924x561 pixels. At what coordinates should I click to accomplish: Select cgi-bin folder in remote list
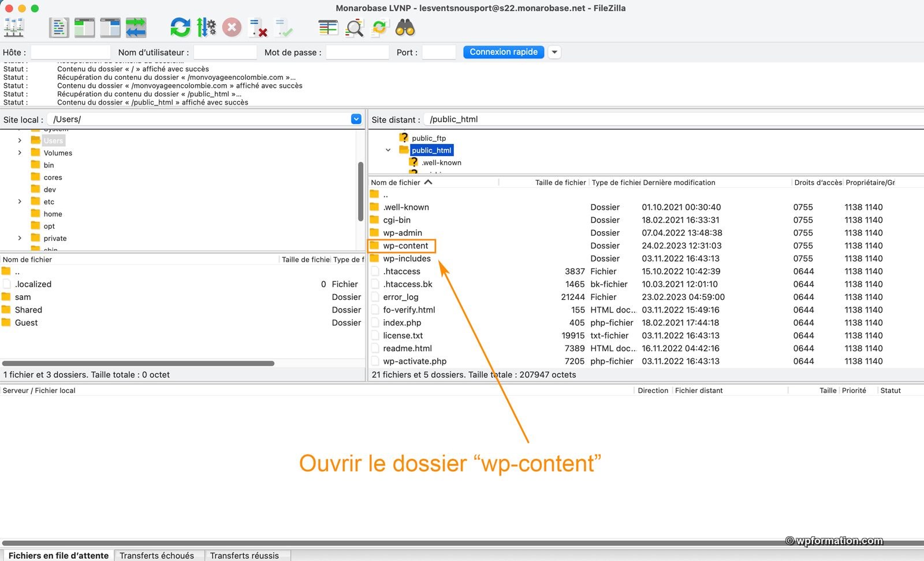pyautogui.click(x=397, y=220)
